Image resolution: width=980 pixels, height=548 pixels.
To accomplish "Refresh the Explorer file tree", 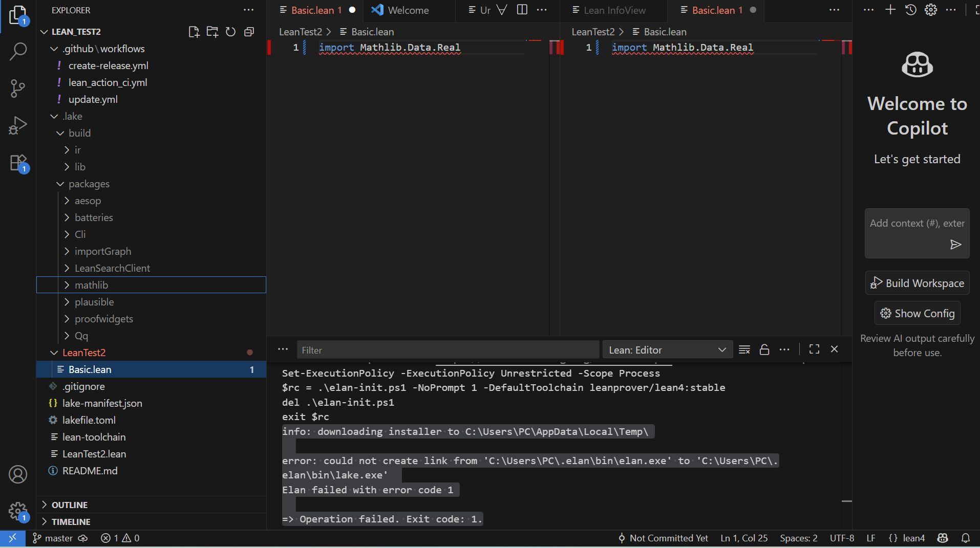I will (x=230, y=32).
